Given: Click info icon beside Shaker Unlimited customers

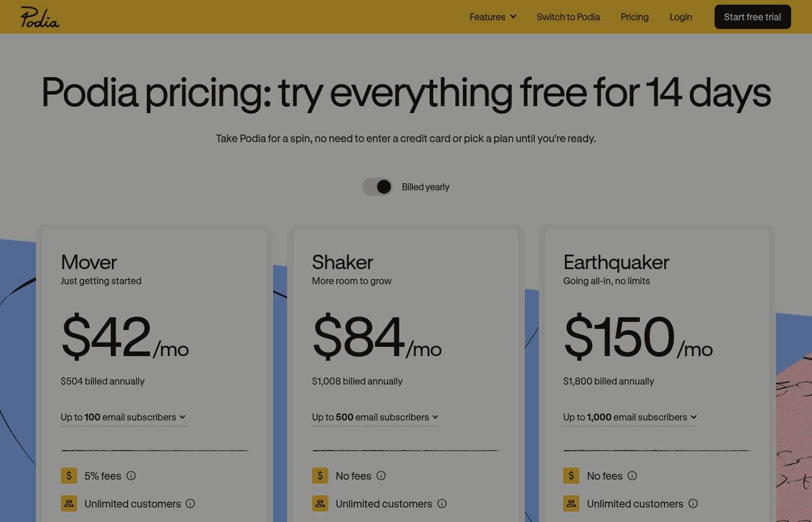Looking at the screenshot, I should 442,503.
